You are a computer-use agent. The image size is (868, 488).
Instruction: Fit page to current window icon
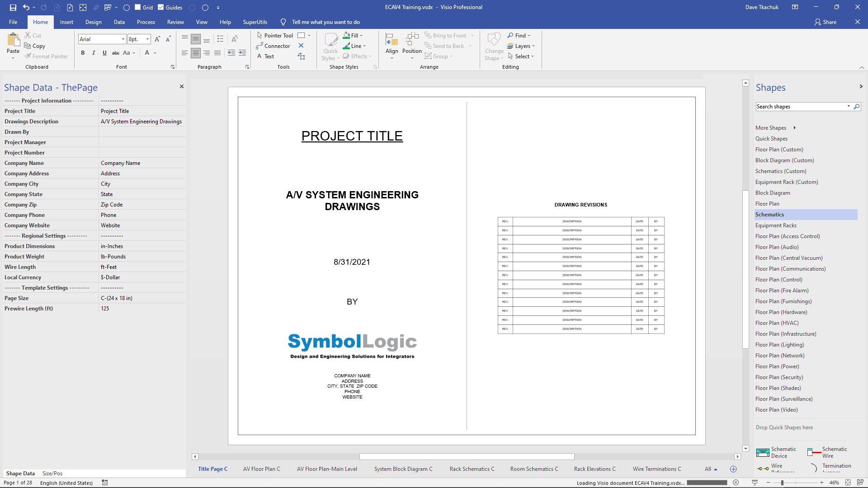(x=848, y=483)
